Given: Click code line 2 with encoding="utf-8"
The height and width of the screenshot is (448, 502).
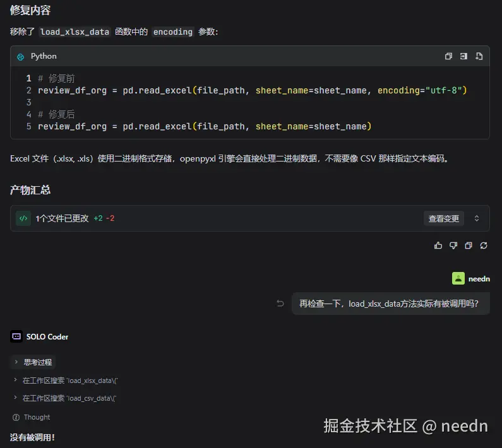Looking at the screenshot, I should tap(253, 91).
